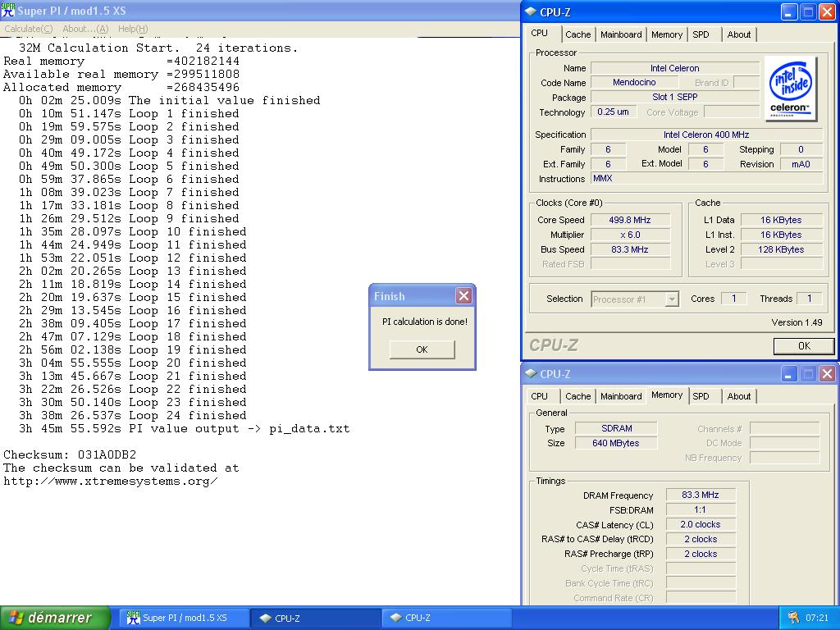Screen dimensions: 840x630
Task: Minimize the upper CPU-Z window
Action: (x=788, y=11)
